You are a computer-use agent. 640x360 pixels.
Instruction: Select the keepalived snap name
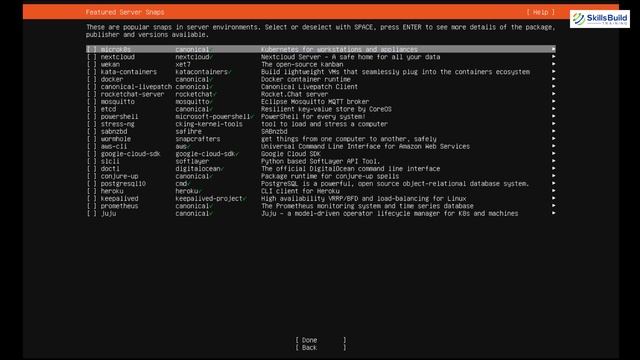120,199
